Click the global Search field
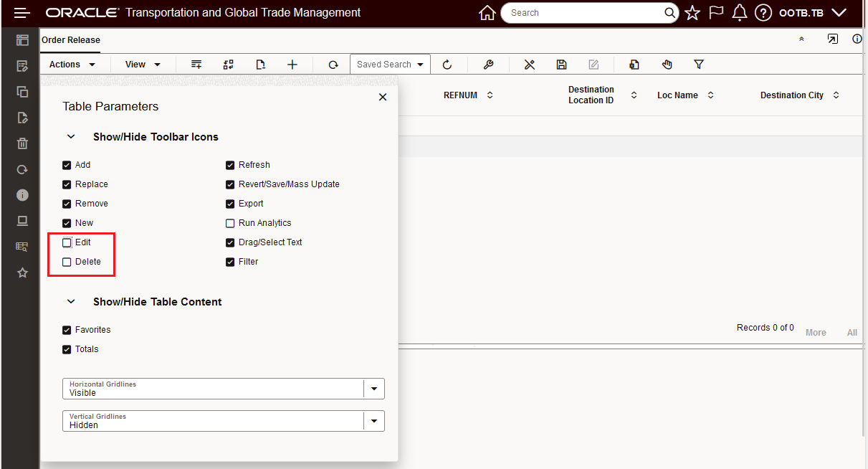868x469 pixels. 584,13
